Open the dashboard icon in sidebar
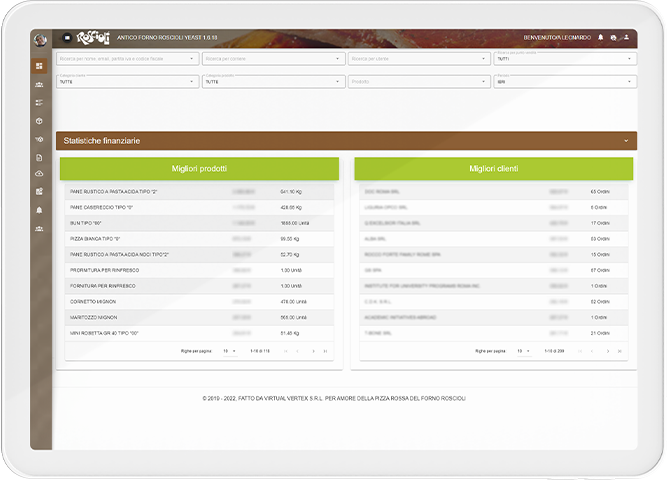667x480 pixels. pyautogui.click(x=40, y=66)
